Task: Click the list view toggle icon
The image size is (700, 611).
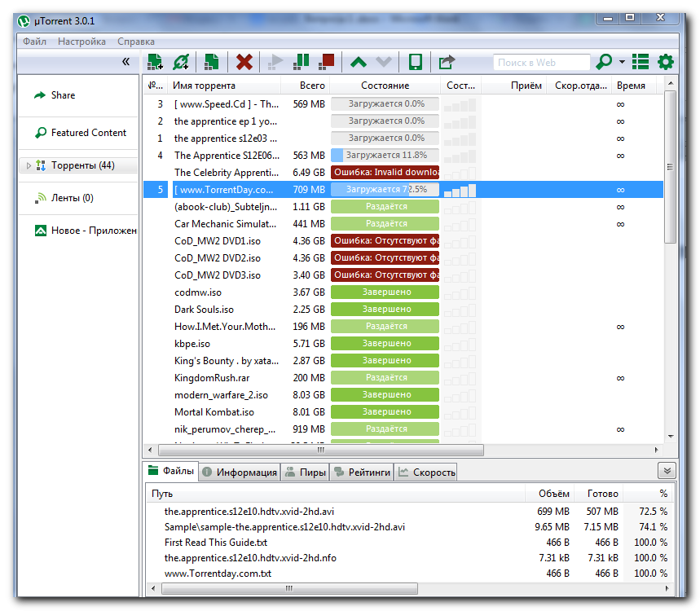Action: click(x=641, y=62)
